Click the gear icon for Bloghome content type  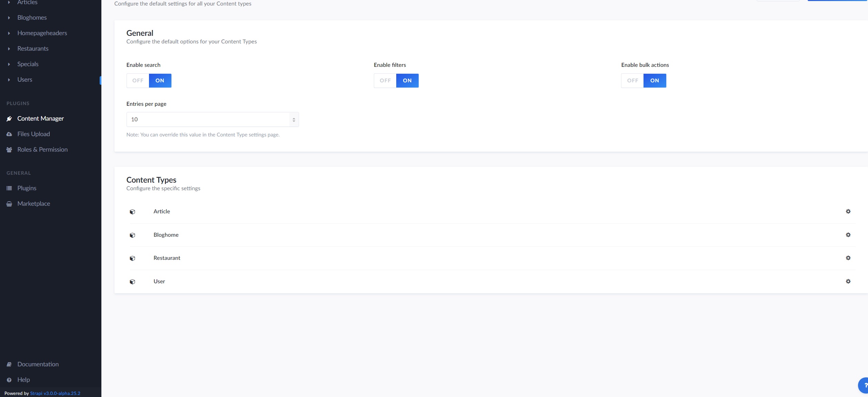[x=848, y=235]
